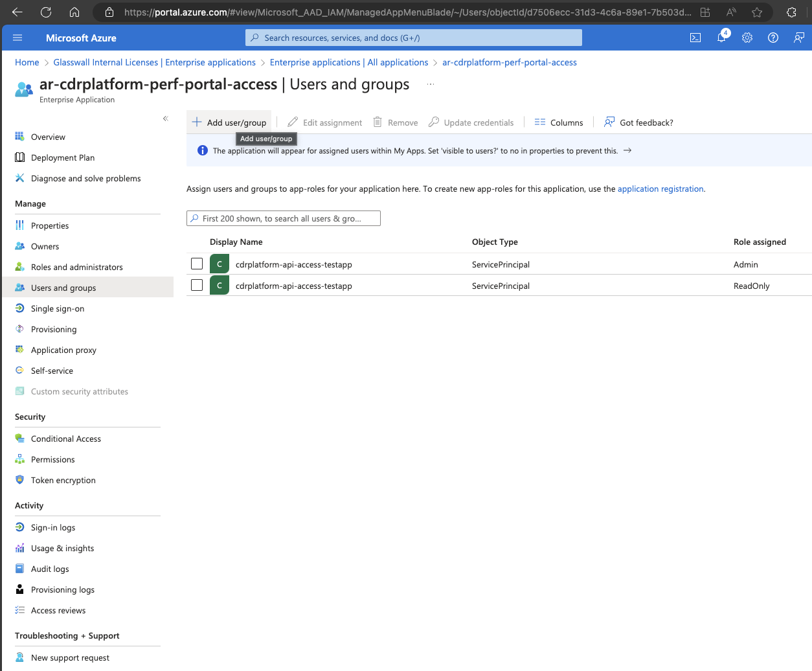The height and width of the screenshot is (671, 812).
Task: Open the notifications bell icon
Action: pyautogui.click(x=721, y=38)
